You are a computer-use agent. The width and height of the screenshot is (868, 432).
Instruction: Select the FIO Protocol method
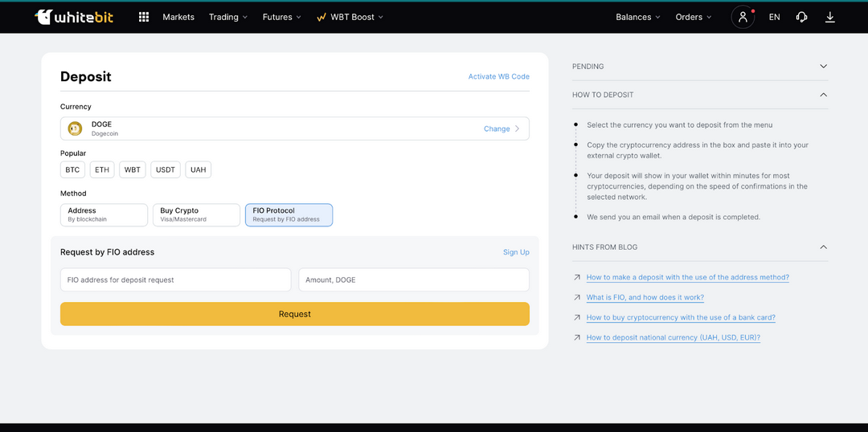(x=289, y=214)
